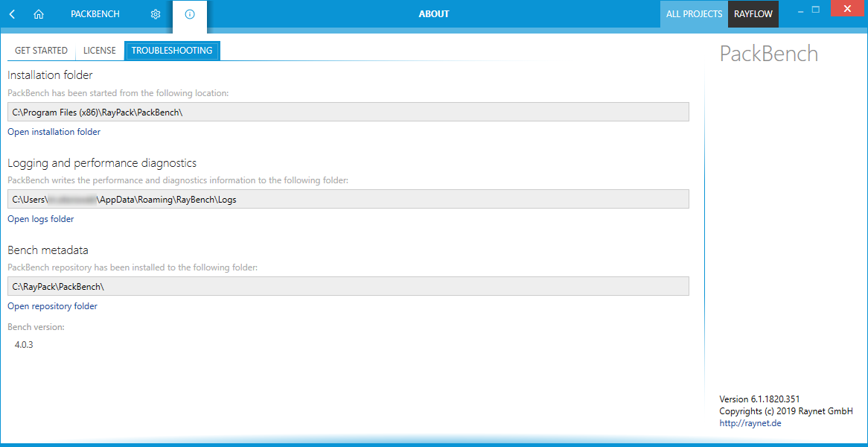Click the Open repository folder link
The width and height of the screenshot is (868, 447).
coord(52,306)
